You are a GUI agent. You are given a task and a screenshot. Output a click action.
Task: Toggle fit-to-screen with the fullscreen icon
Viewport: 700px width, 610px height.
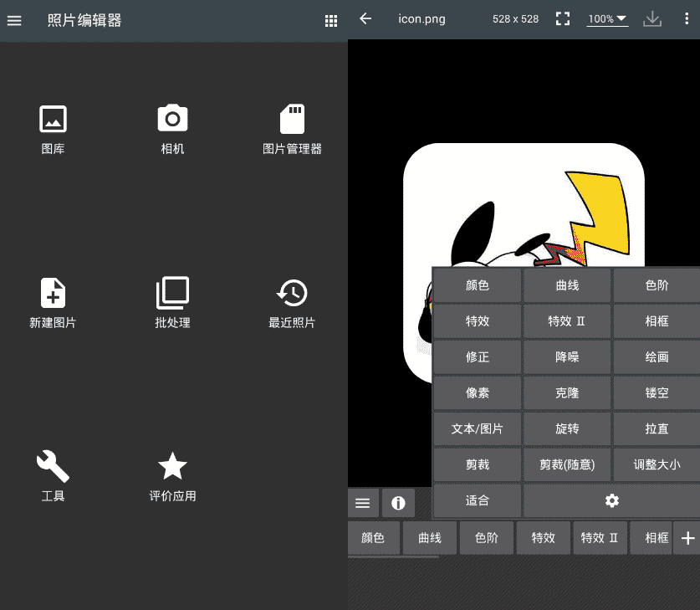pos(563,18)
